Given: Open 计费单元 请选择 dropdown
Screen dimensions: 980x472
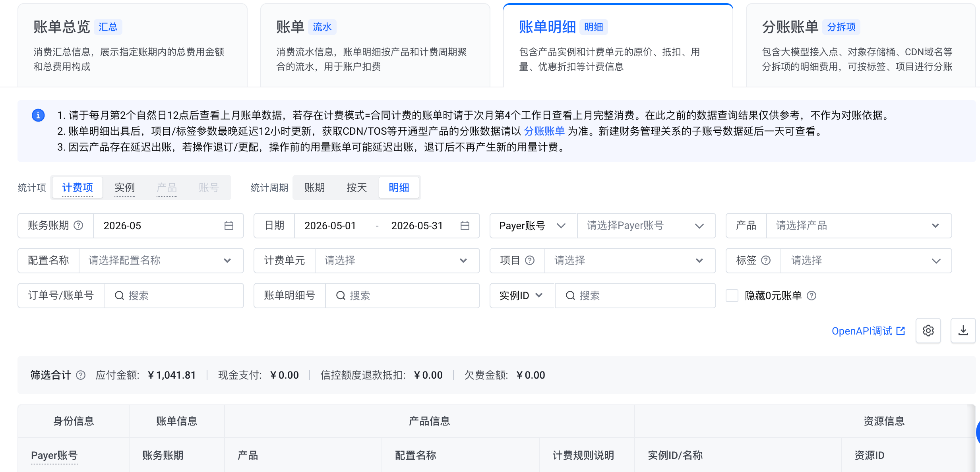Looking at the screenshot, I should (x=397, y=260).
